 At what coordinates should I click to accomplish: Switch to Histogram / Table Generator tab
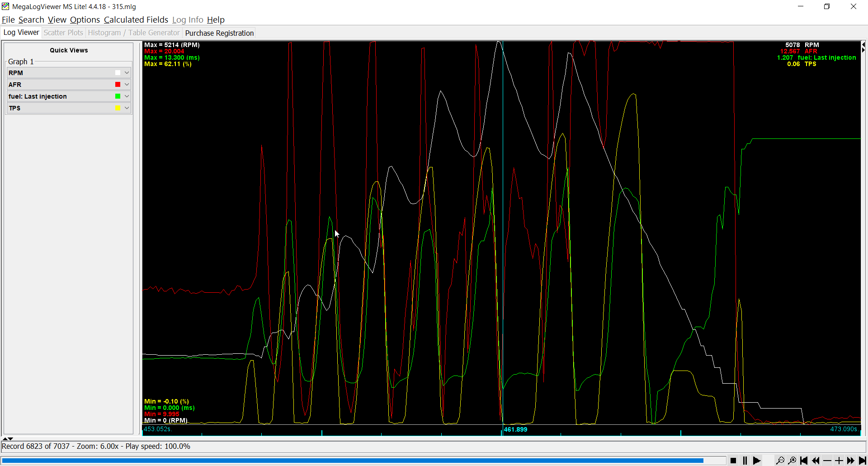(133, 33)
